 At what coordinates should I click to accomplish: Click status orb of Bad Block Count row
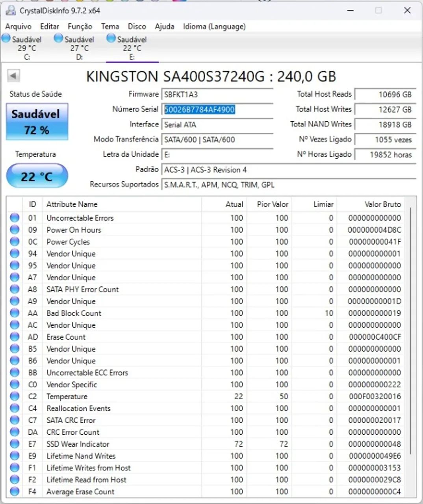coord(15,313)
